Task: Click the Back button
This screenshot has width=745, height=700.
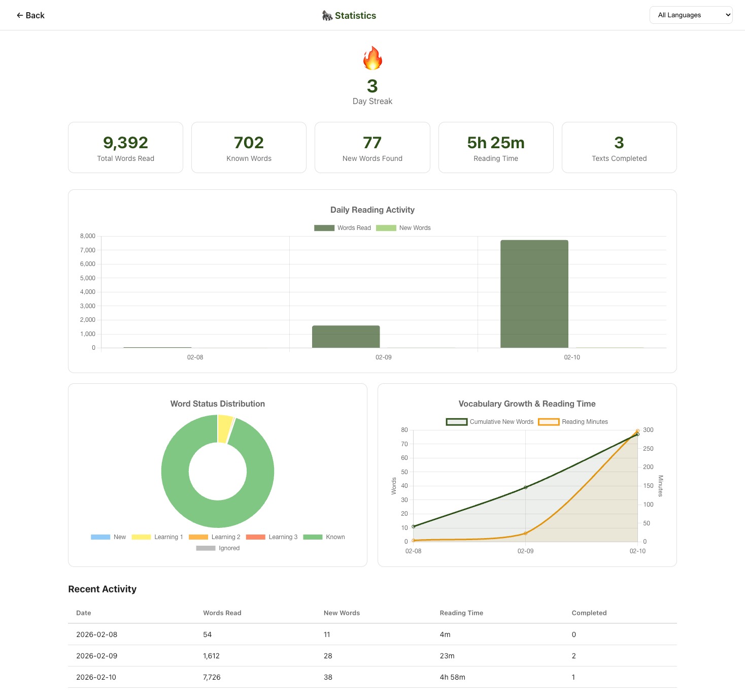Action: point(30,15)
